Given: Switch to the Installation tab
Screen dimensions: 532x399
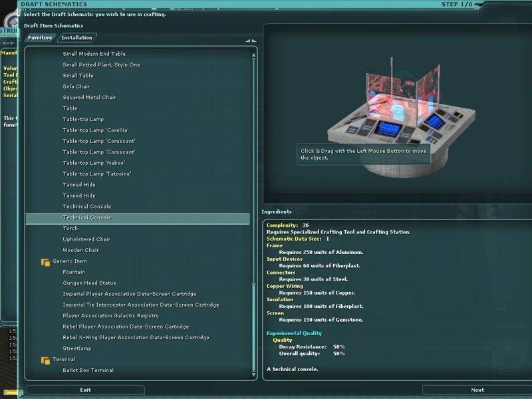Looking at the screenshot, I should pyautogui.click(x=76, y=38).
